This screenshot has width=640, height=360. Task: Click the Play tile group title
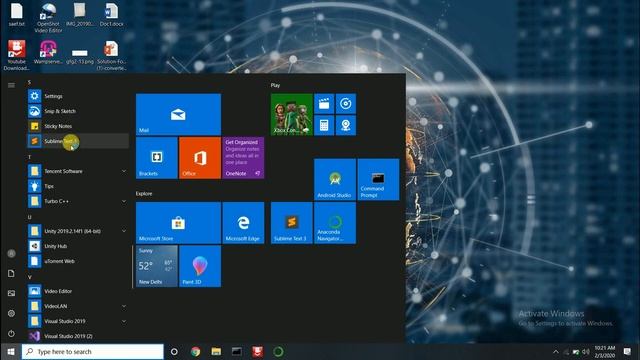(x=276, y=85)
